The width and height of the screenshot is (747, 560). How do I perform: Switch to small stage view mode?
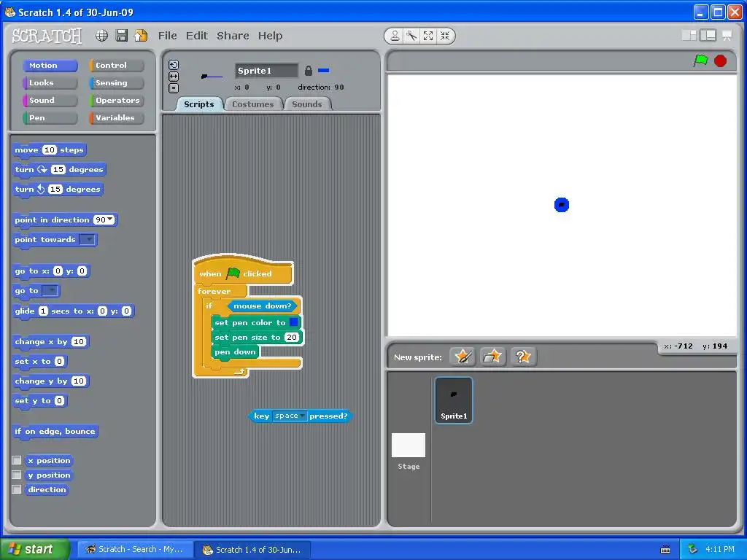click(689, 35)
